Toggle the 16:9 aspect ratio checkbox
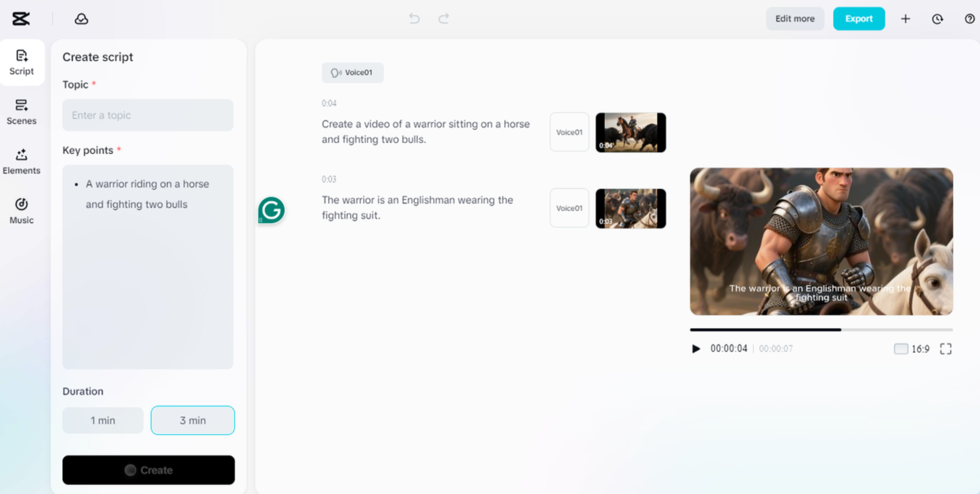The height and width of the screenshot is (494, 980). 901,348
